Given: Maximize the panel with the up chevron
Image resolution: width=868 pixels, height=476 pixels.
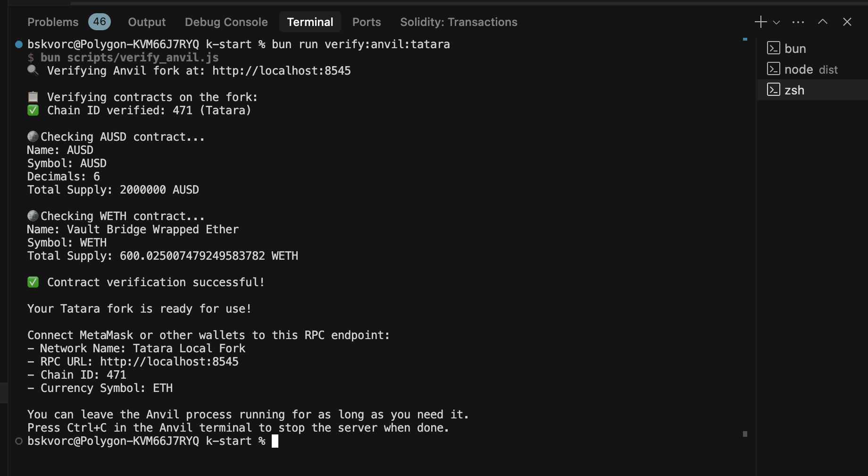Looking at the screenshot, I should click(823, 22).
